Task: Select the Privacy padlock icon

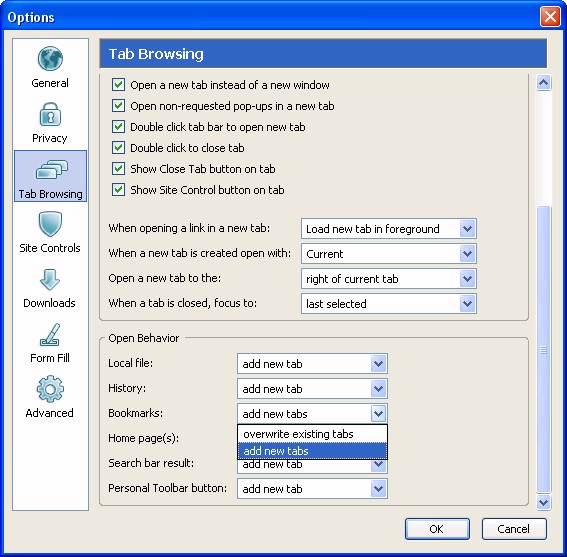Action: click(x=50, y=114)
